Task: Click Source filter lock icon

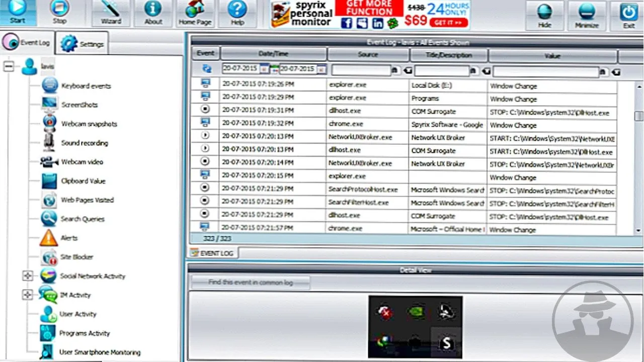Action: [x=395, y=71]
